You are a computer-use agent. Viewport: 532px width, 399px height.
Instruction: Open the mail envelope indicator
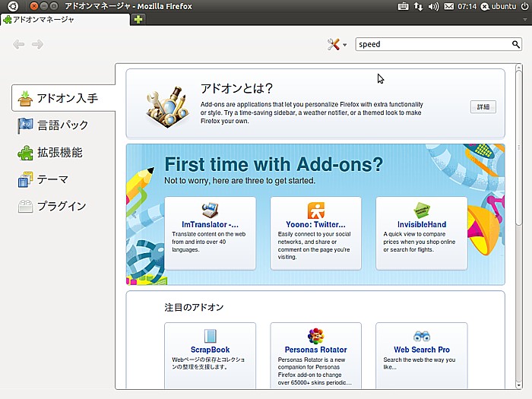448,6
